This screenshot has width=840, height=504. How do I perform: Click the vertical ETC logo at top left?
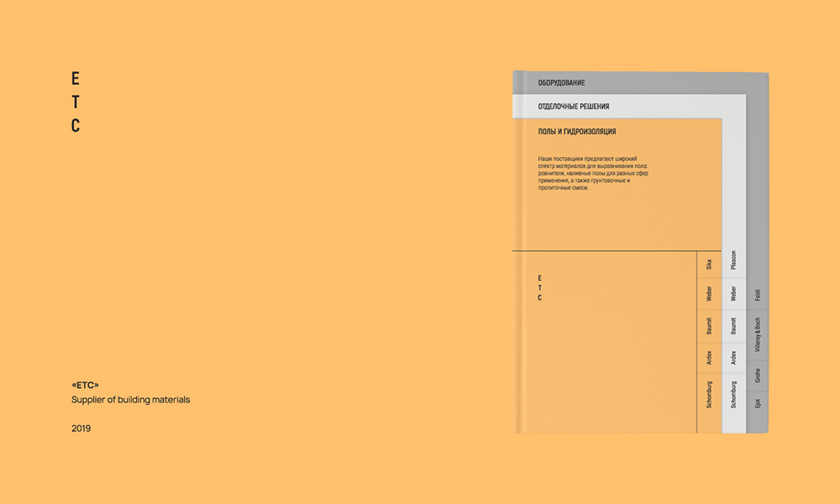pyautogui.click(x=76, y=102)
